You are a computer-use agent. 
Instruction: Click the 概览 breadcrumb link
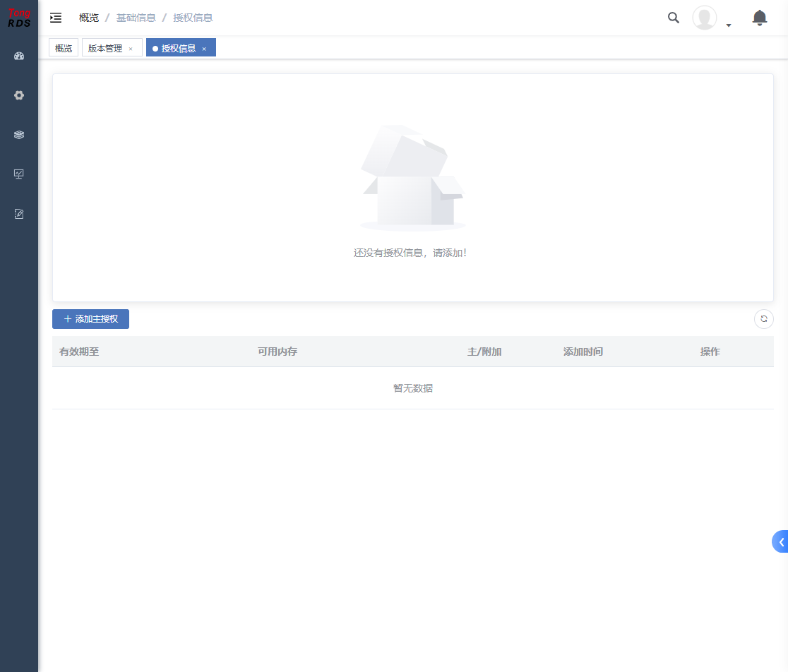coord(89,18)
